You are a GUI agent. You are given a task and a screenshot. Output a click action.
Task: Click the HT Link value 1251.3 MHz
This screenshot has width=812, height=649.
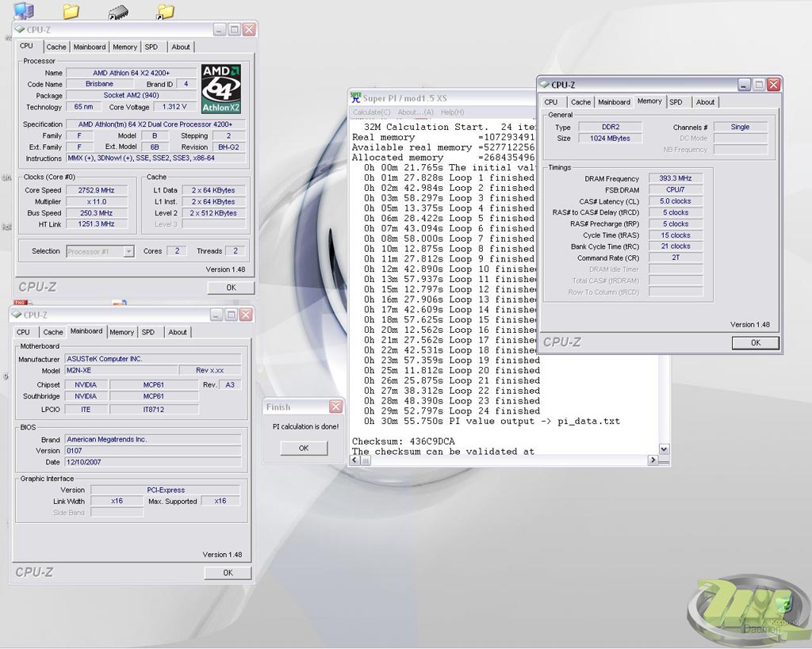(x=96, y=224)
